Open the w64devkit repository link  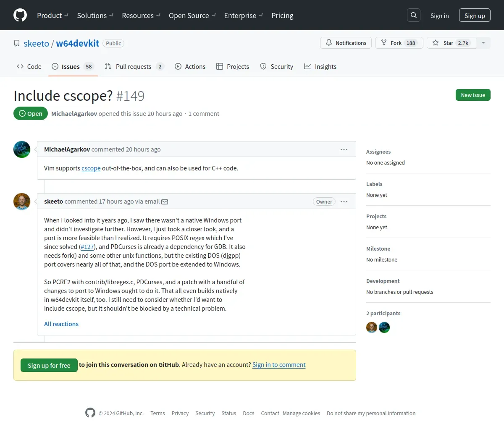(x=78, y=43)
